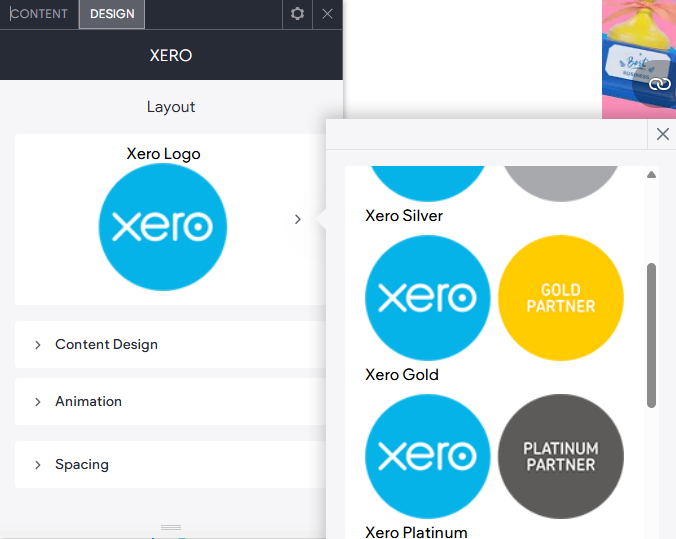
Task: Click the XERO panel title
Action: point(171,55)
